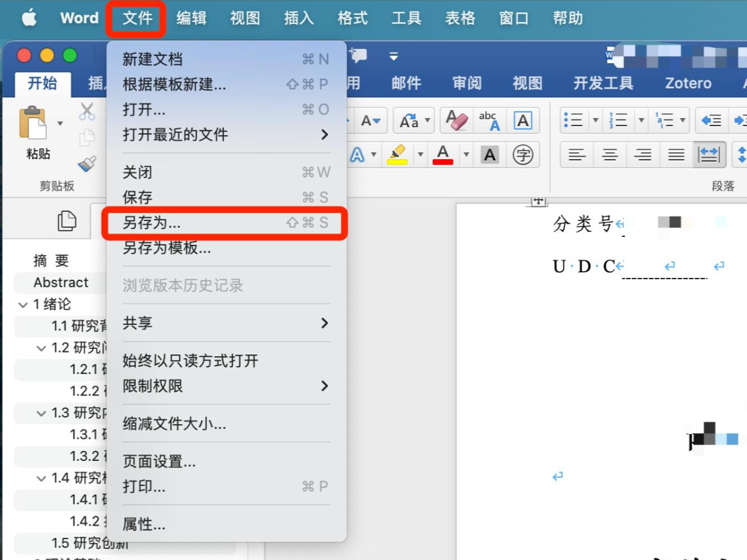The image size is (747, 560).
Task: Open the thumbnails pane page icon
Action: pyautogui.click(x=67, y=221)
